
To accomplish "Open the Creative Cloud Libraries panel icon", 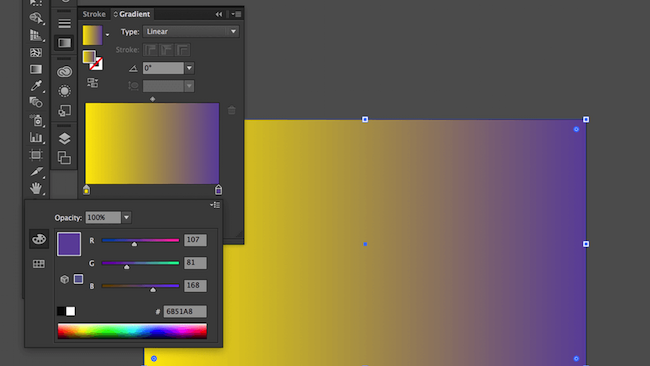I will (x=64, y=72).
